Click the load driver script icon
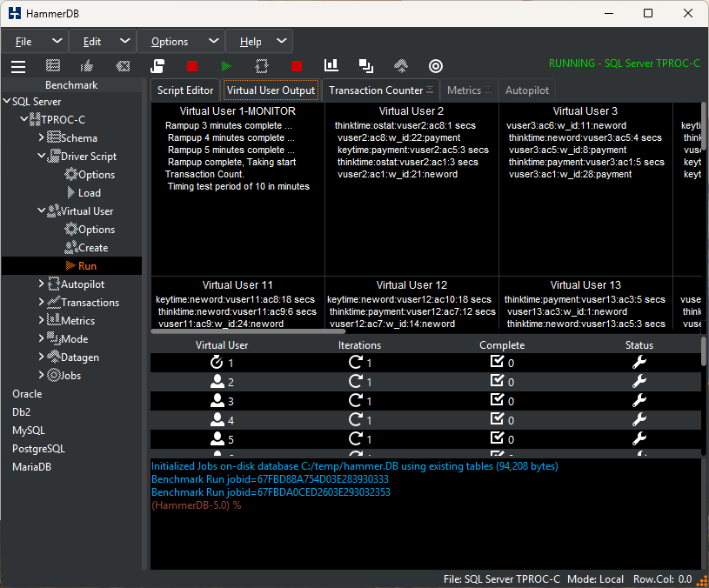 (157, 66)
